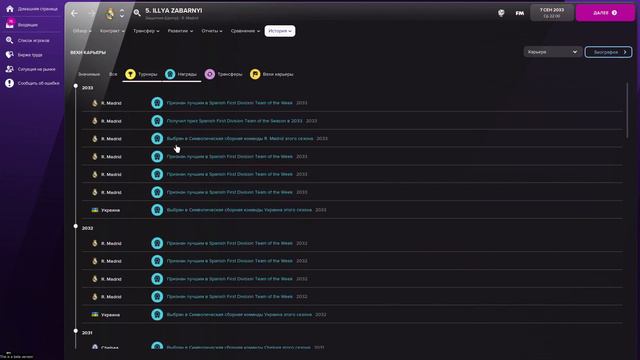640x360 pixels.
Task: Click award icon in R. Madrid символическая сборная 2033 row
Action: coord(157,138)
